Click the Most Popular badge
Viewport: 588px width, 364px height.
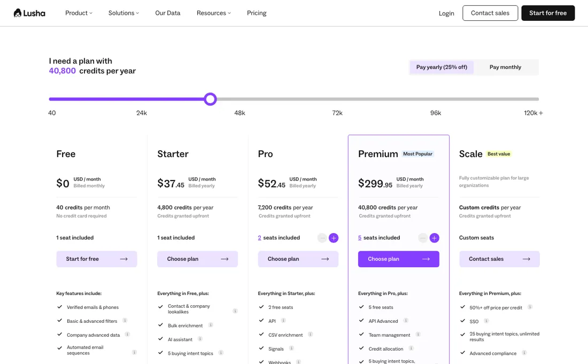pyautogui.click(x=418, y=154)
